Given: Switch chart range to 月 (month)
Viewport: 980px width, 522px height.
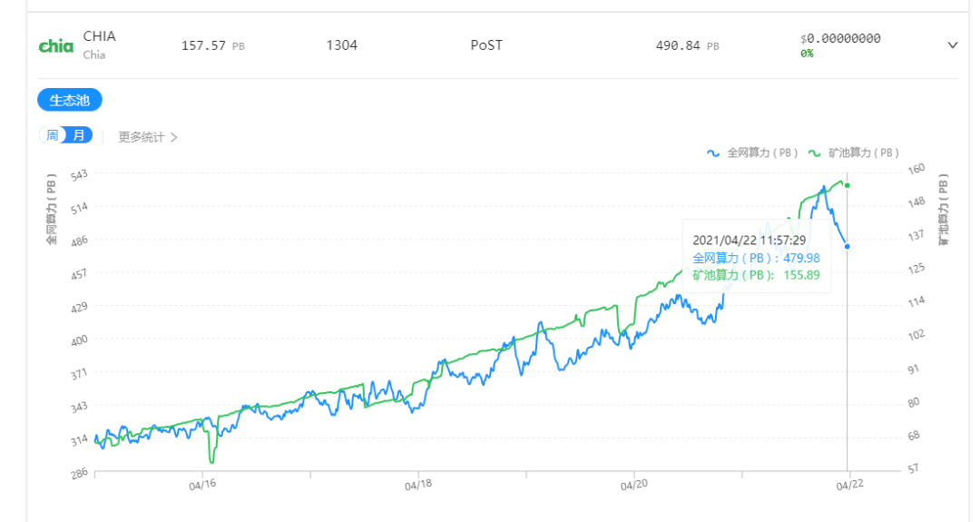Looking at the screenshot, I should point(79,135).
